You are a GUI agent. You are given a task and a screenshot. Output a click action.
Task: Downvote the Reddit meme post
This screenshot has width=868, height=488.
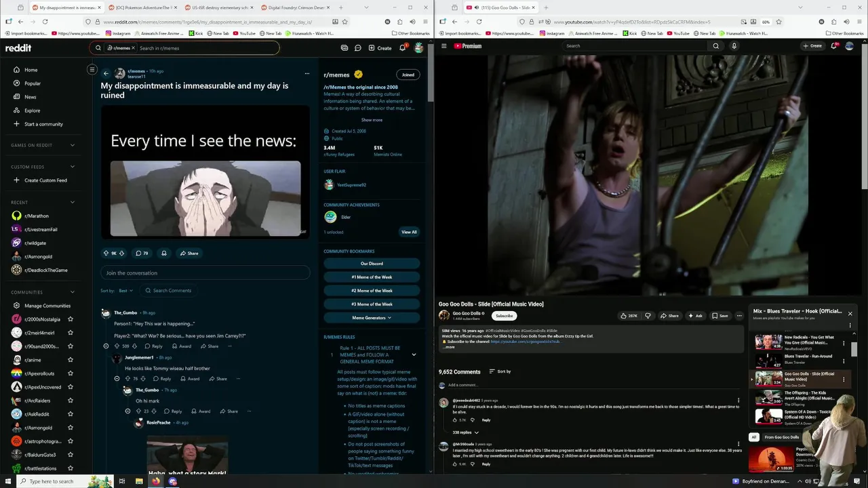click(x=121, y=253)
